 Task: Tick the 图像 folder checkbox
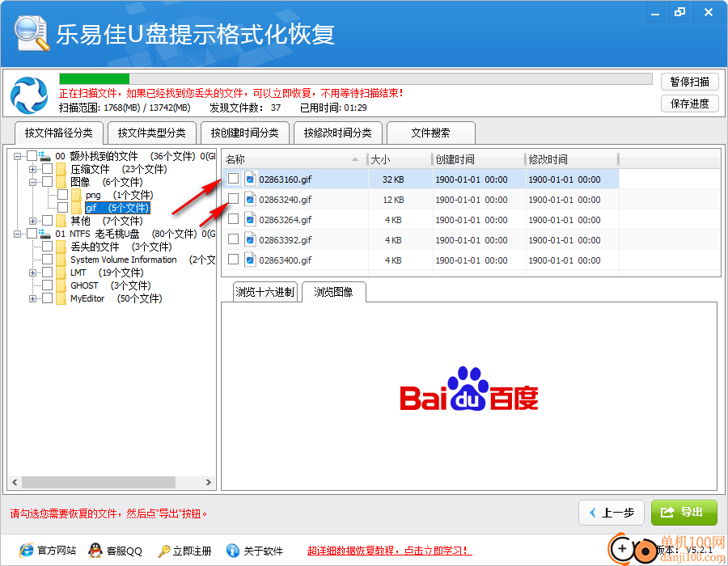click(48, 181)
